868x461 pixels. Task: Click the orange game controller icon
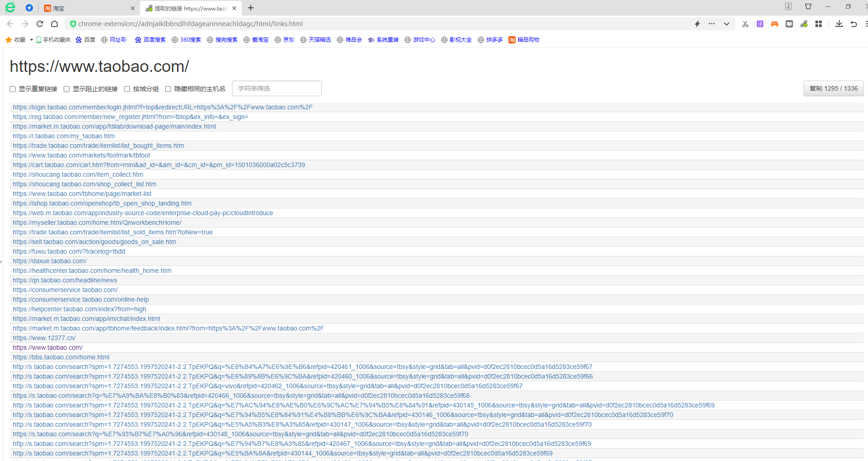[775, 24]
